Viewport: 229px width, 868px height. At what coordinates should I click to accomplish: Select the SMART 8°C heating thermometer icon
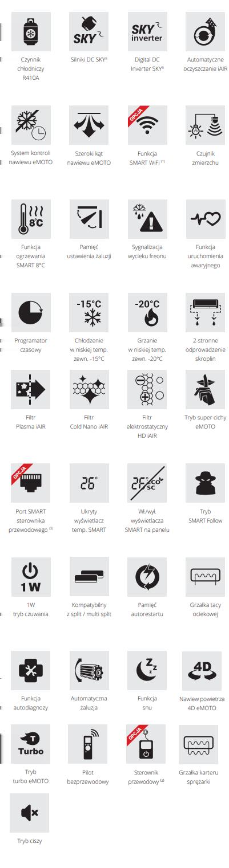(31, 219)
